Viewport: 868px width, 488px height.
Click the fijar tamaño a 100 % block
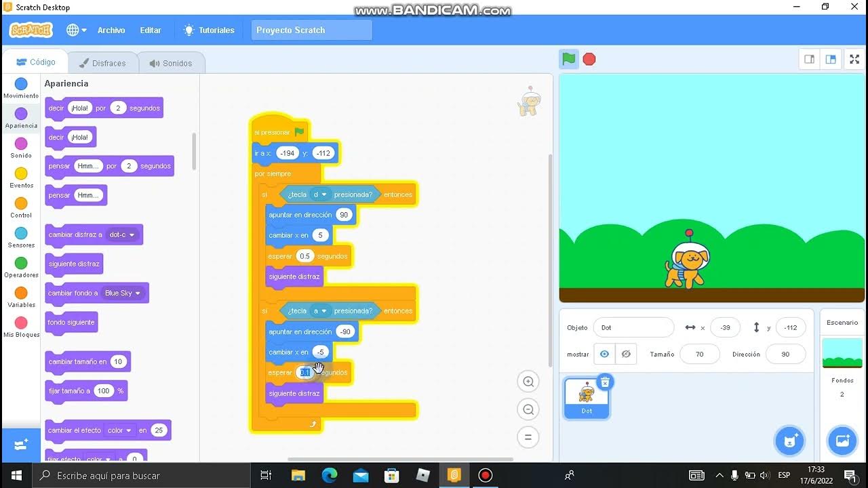click(x=86, y=391)
